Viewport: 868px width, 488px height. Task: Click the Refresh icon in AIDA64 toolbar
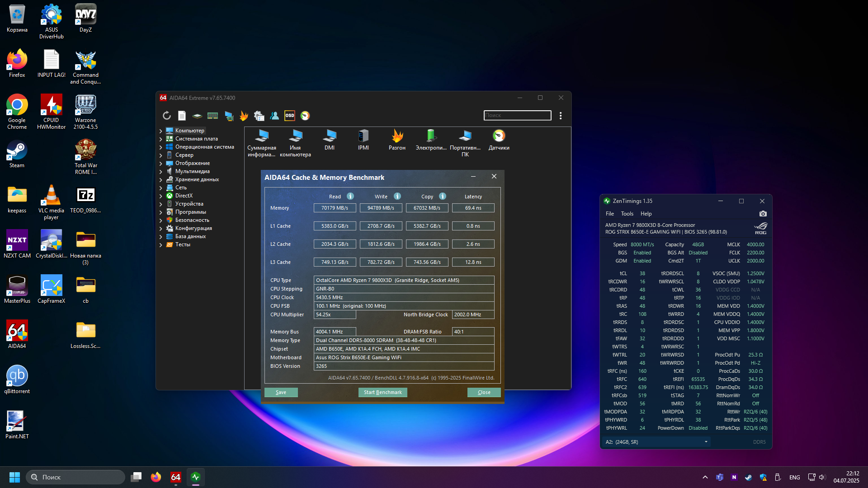[x=167, y=116]
